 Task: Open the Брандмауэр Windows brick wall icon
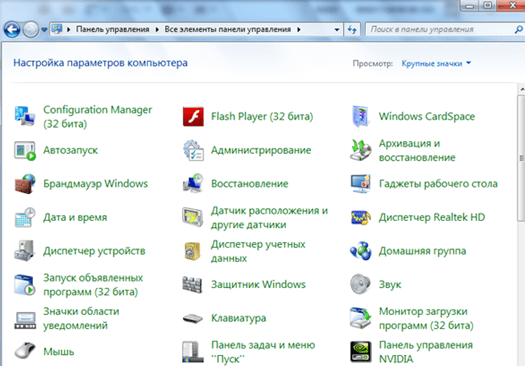pyautogui.click(x=25, y=184)
